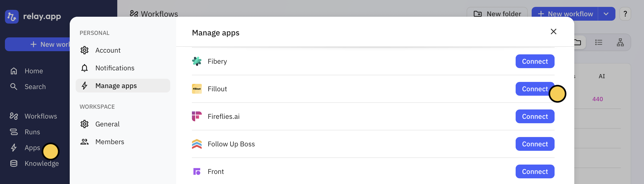Screen dimensions: 644x184
Task: Click the Follow Up Boss icon
Action: point(197,144)
